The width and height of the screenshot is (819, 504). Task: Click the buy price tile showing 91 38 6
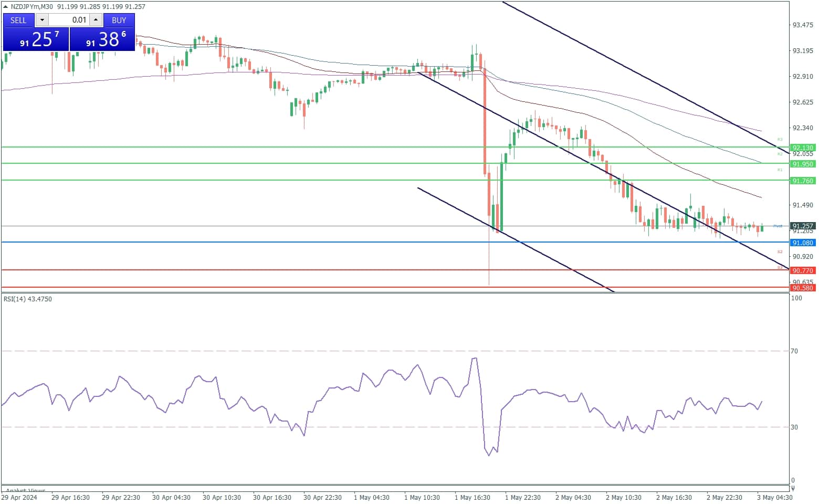point(102,39)
